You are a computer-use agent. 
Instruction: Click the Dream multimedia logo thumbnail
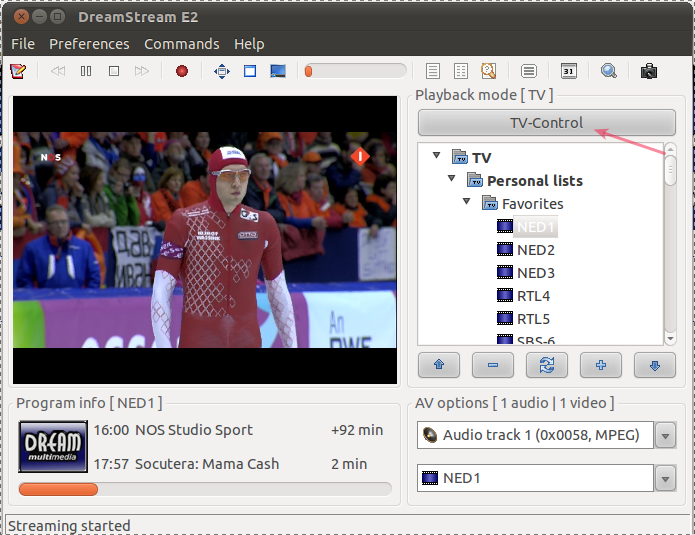[53, 446]
